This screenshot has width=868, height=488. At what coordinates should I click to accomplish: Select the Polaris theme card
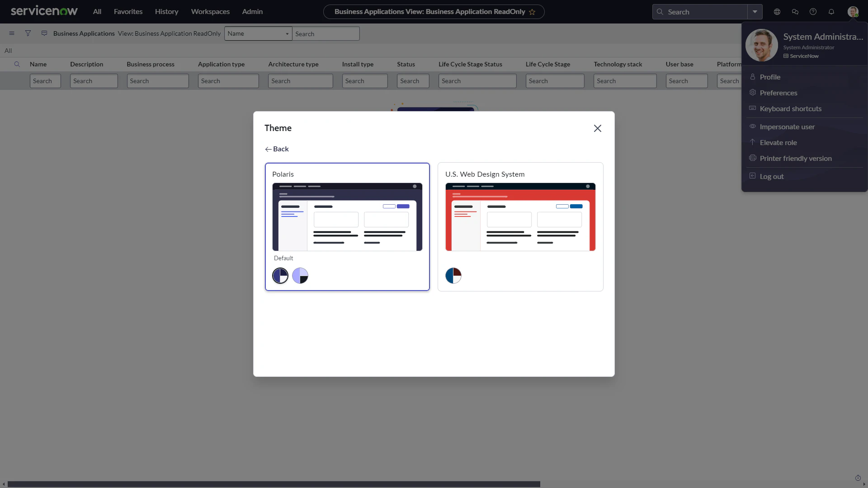click(x=347, y=227)
